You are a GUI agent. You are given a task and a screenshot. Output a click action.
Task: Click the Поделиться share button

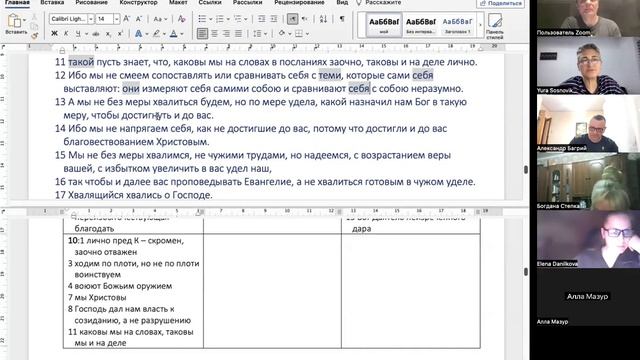(500, 3)
